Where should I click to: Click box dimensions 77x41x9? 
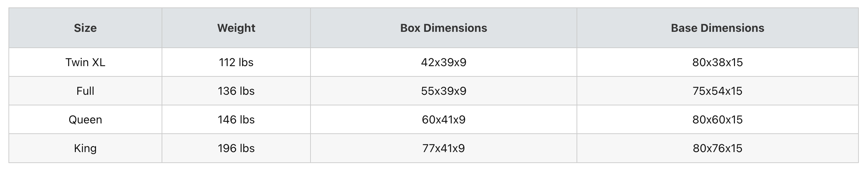click(444, 148)
